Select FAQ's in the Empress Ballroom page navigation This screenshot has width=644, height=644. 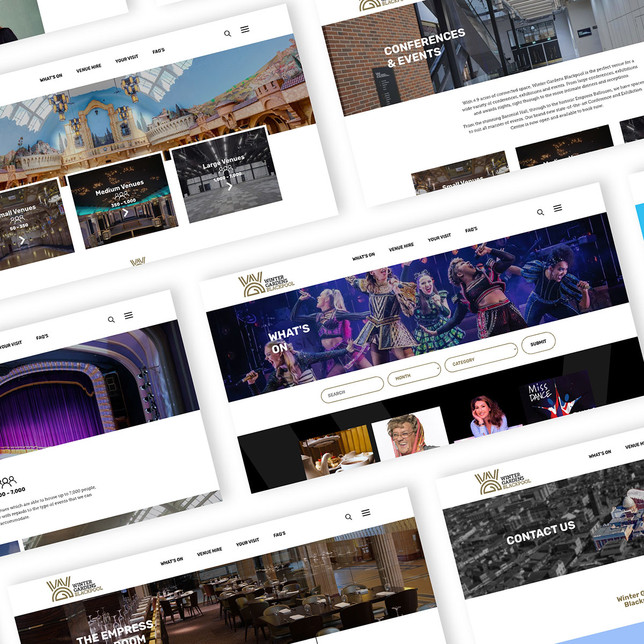[x=279, y=535]
